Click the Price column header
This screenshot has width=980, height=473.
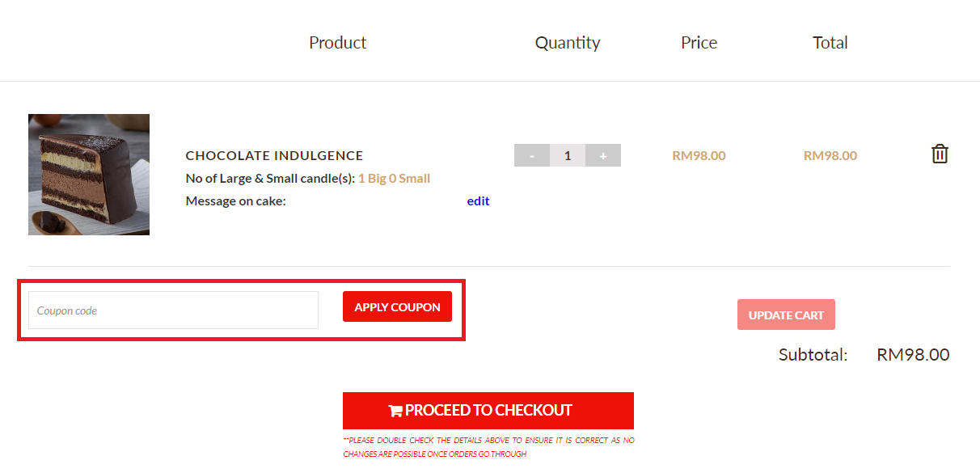point(699,43)
